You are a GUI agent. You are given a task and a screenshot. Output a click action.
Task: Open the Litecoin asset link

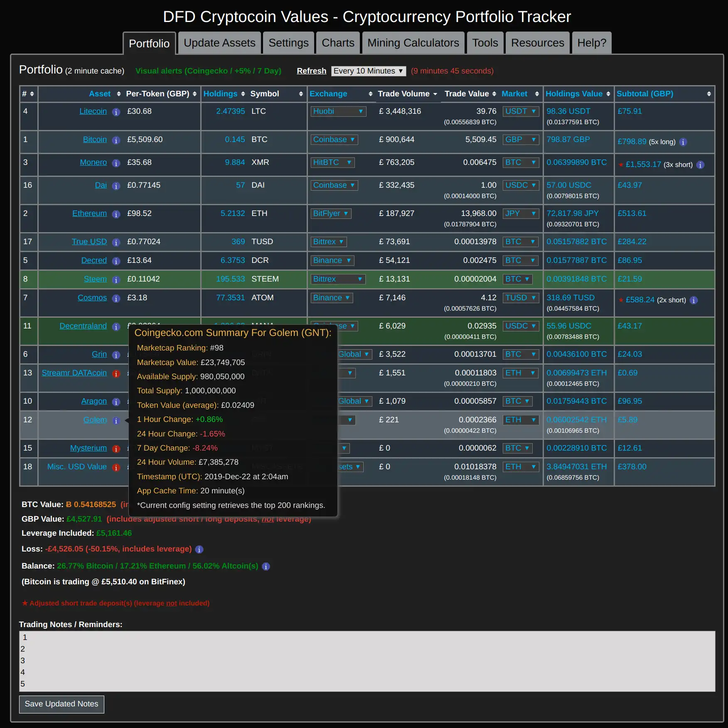(93, 111)
